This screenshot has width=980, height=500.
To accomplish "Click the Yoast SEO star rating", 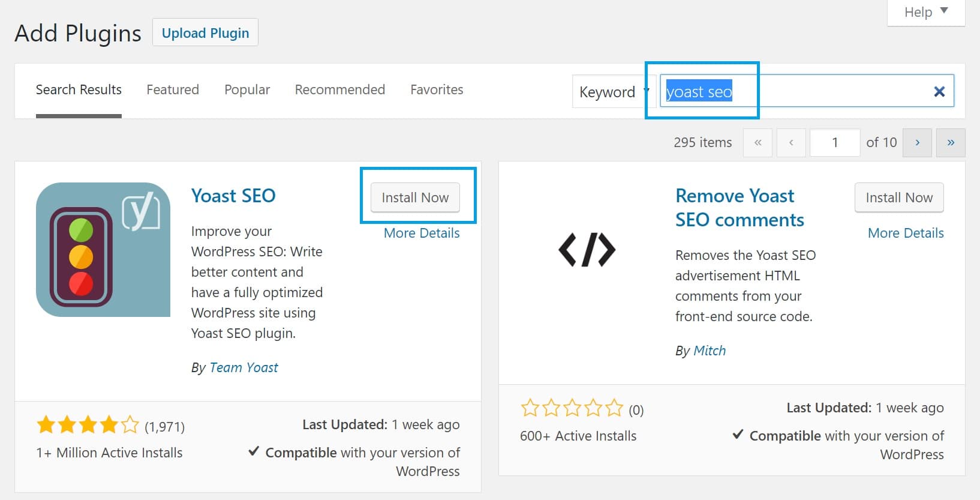I will click(x=88, y=426).
